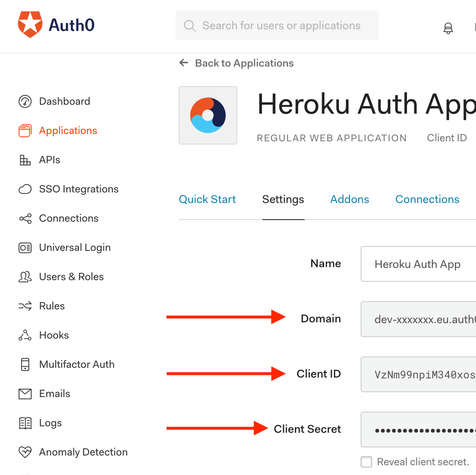
Task: Open Logs in sidebar
Action: point(50,423)
